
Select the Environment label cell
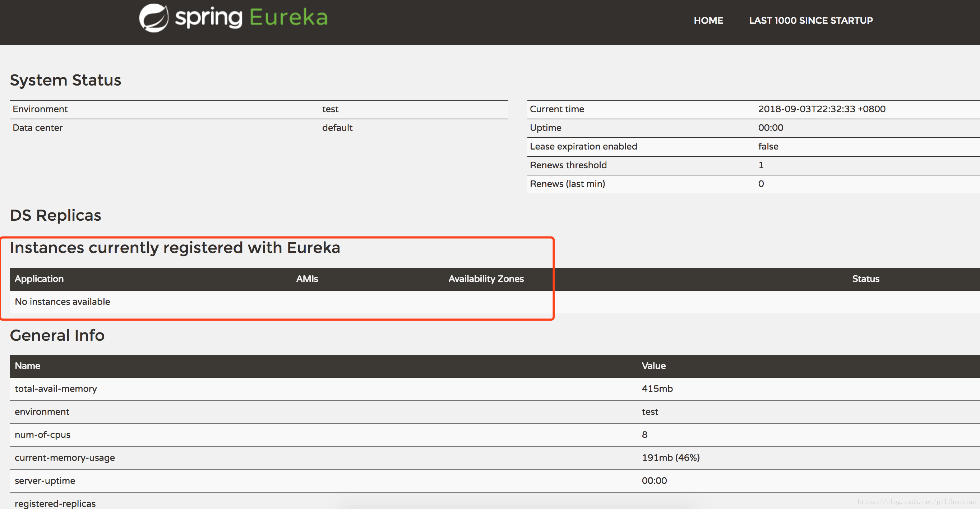click(x=40, y=109)
